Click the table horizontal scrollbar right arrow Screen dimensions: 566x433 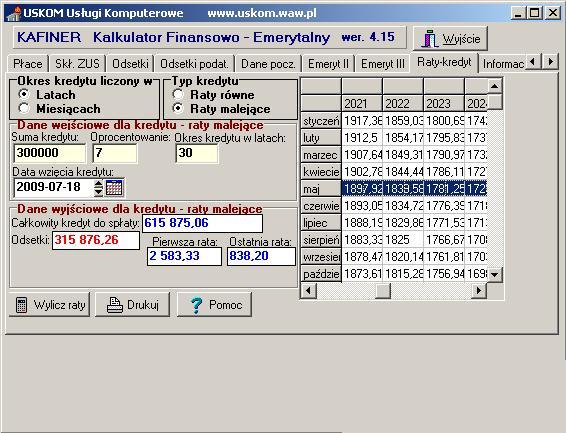[x=479, y=290]
